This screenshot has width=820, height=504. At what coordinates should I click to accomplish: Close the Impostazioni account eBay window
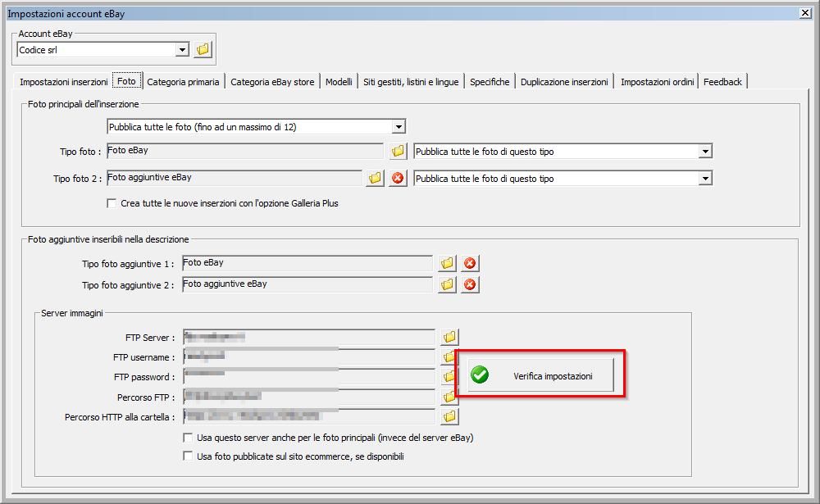[805, 13]
